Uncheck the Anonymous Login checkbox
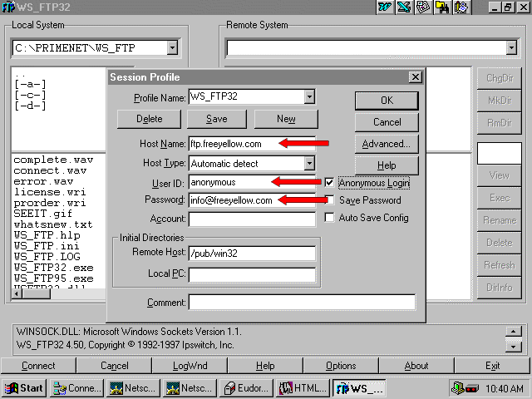Viewport: 532px width, 399px height. [x=329, y=183]
